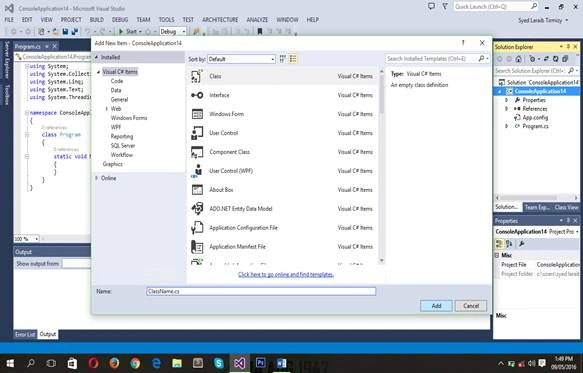Click the Visual Studio taskbar icon
The height and width of the screenshot is (373, 583).
[x=239, y=363]
